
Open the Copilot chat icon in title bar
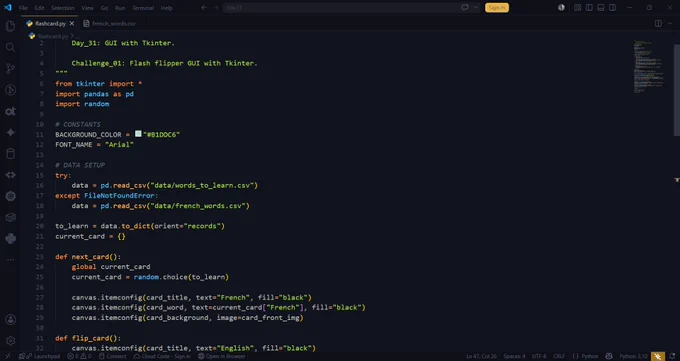click(465, 7)
